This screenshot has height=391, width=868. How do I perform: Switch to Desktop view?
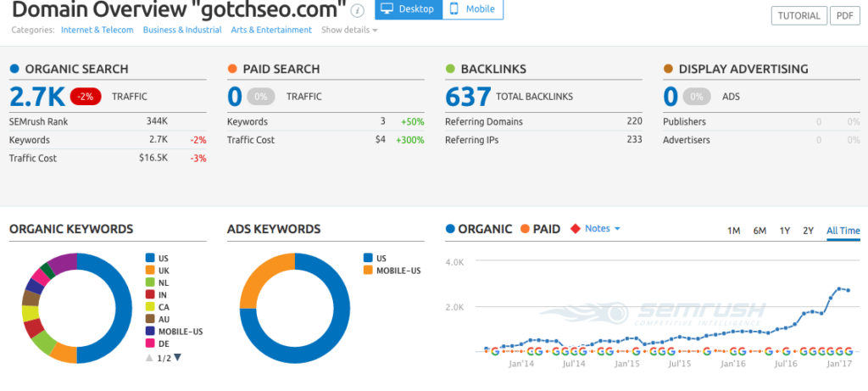point(409,8)
